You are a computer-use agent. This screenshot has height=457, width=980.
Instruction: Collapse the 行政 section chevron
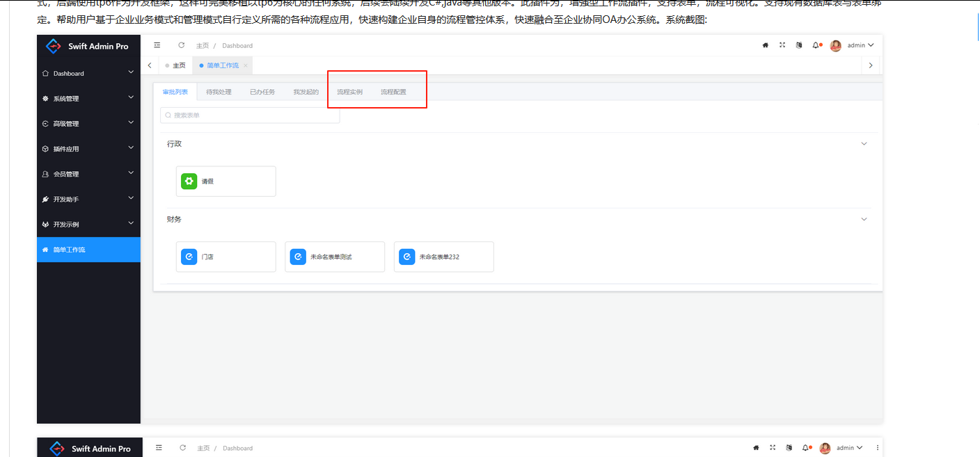click(x=864, y=144)
